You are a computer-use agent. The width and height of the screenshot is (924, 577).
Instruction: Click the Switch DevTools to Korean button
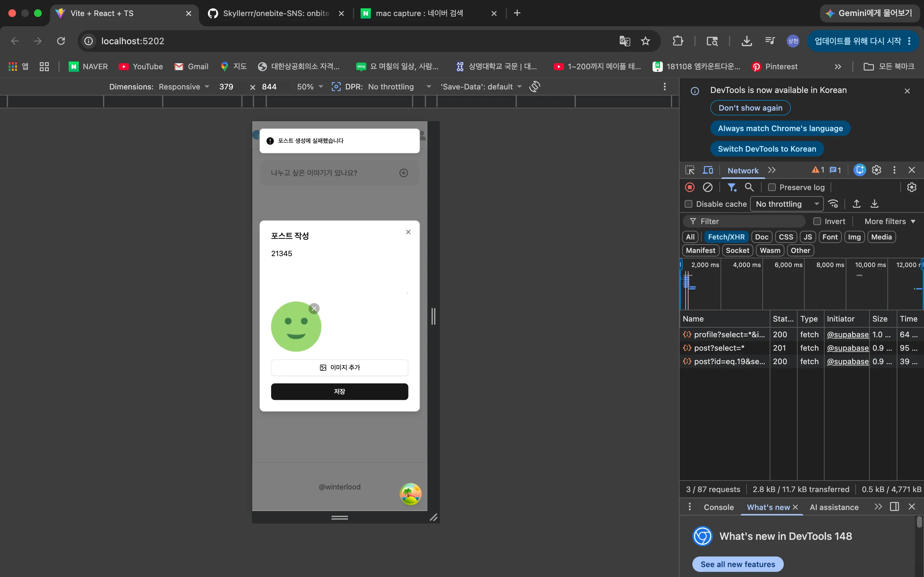pos(767,149)
